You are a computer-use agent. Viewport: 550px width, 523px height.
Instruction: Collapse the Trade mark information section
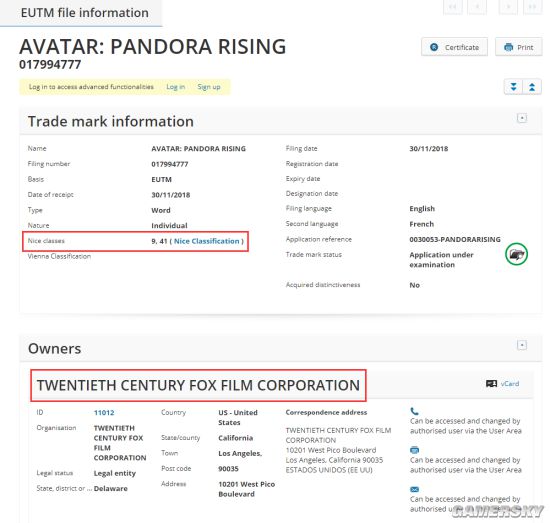(x=522, y=118)
